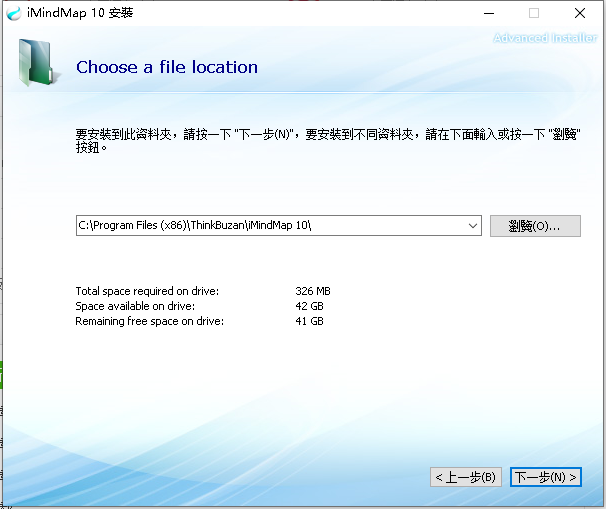Image resolution: width=606 pixels, height=509 pixels.
Task: Expand the install path dropdown arrow
Action: (x=472, y=226)
